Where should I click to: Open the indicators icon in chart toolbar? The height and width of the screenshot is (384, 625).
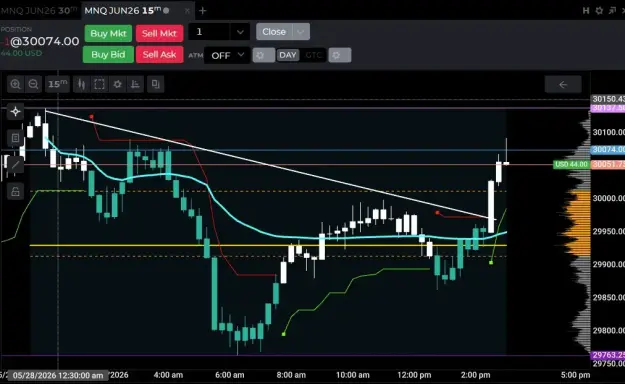[x=136, y=84]
